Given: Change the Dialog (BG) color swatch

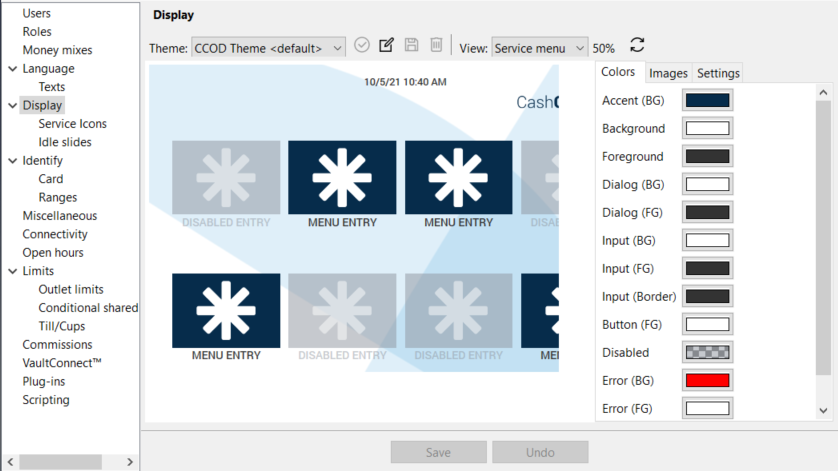Looking at the screenshot, I should 708,184.
